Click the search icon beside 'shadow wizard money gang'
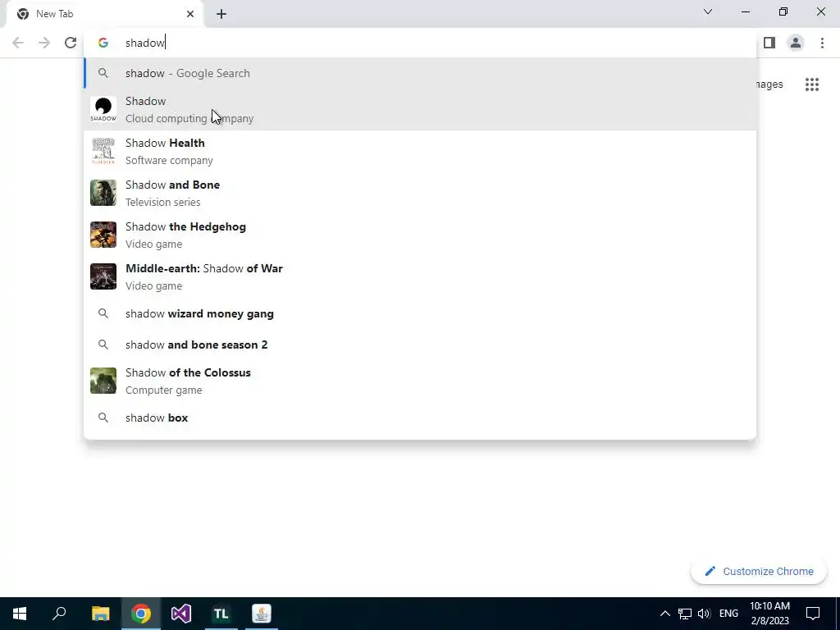 [103, 313]
